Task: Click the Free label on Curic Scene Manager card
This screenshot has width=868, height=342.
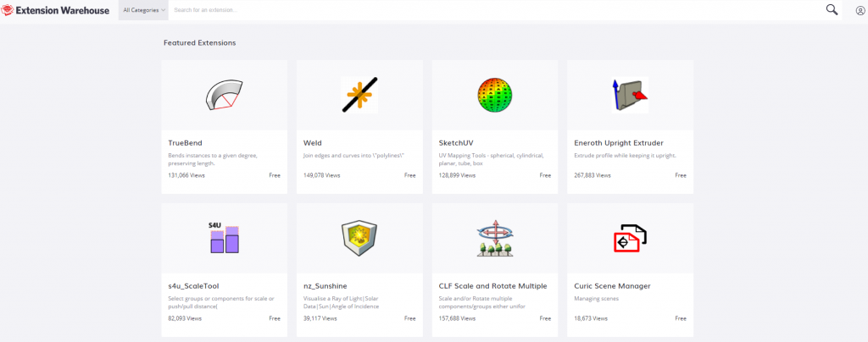Action: pyautogui.click(x=681, y=318)
